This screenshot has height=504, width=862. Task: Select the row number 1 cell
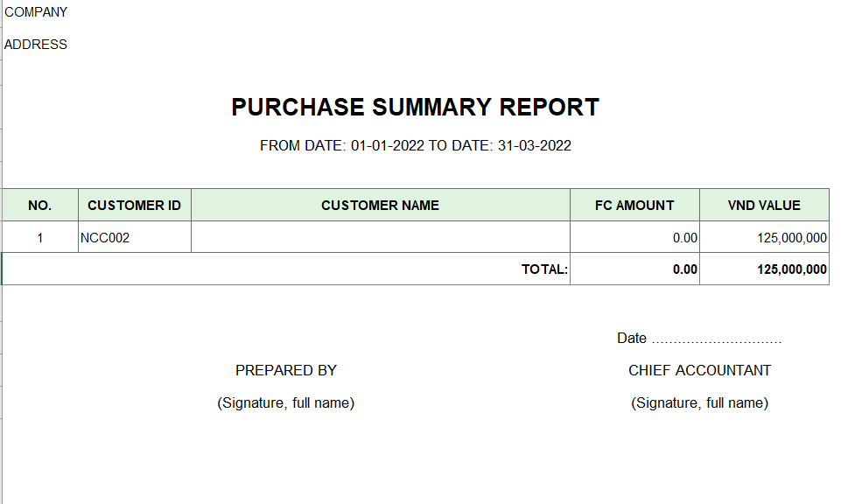40,237
